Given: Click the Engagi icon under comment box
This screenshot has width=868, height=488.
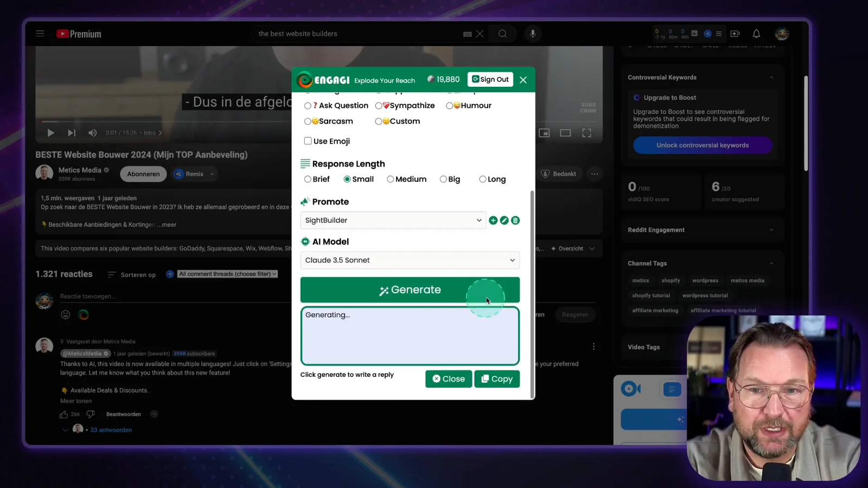Looking at the screenshot, I should (84, 314).
